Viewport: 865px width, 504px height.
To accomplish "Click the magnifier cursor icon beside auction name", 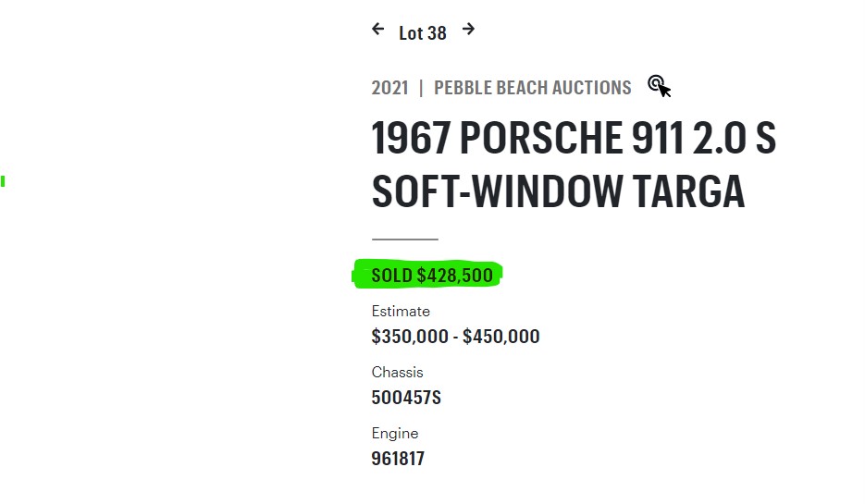I will [660, 87].
